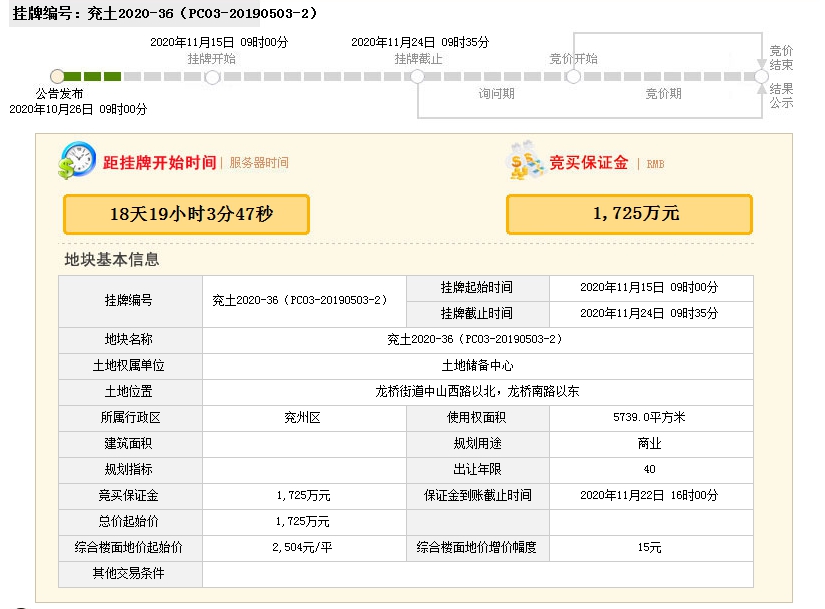Click the clock icon beside 距挂牌开始时间
825x609 pixels.
pos(77,160)
